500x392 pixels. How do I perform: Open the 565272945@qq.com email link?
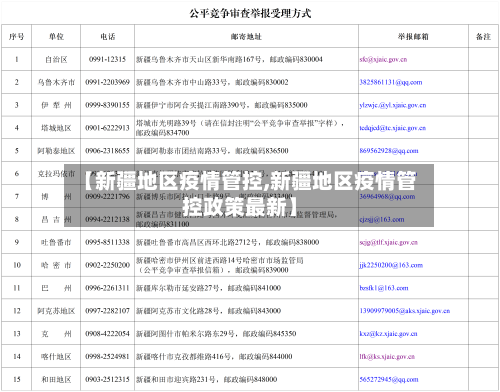pyautogui.click(x=389, y=379)
